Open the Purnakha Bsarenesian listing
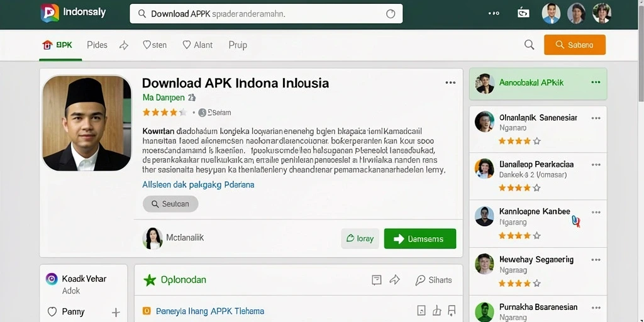644x322 pixels. 538,309
